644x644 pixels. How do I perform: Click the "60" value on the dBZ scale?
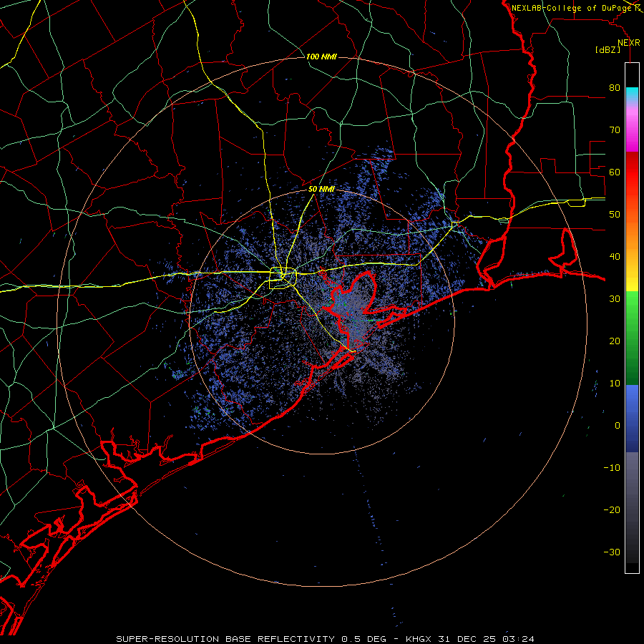coord(615,172)
